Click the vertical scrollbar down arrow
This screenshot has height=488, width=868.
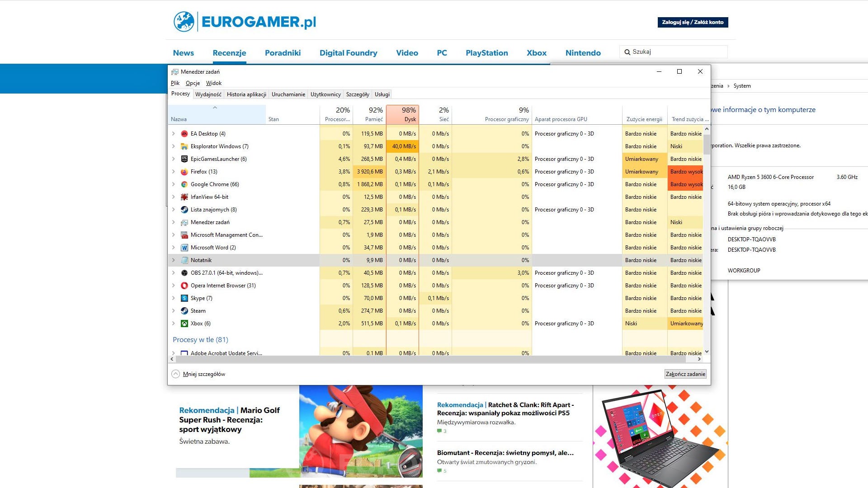pos(707,352)
